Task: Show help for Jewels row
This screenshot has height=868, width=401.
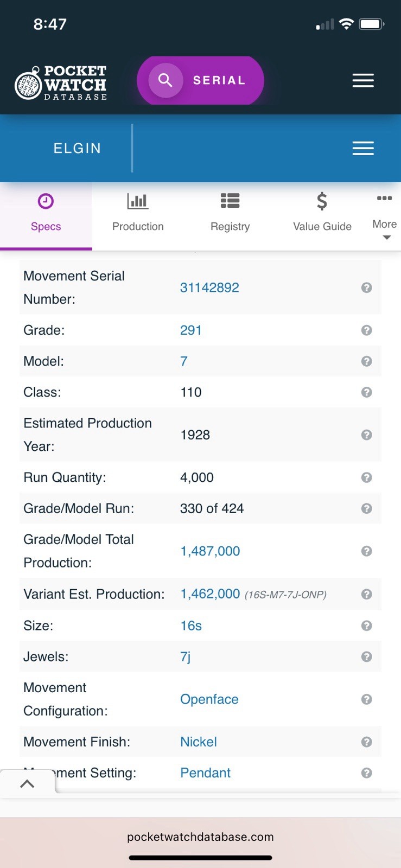Action: pyautogui.click(x=367, y=657)
